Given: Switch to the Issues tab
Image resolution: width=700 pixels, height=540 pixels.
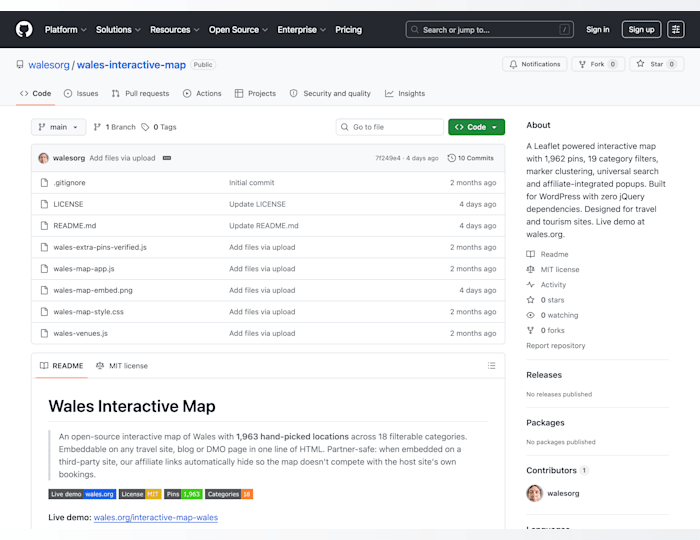Looking at the screenshot, I should [x=81, y=93].
